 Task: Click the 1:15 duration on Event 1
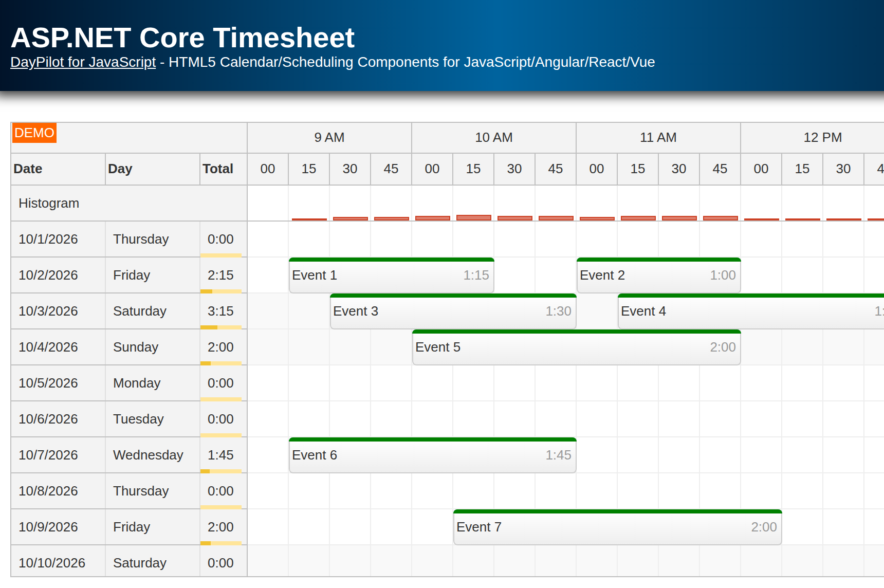click(x=476, y=275)
